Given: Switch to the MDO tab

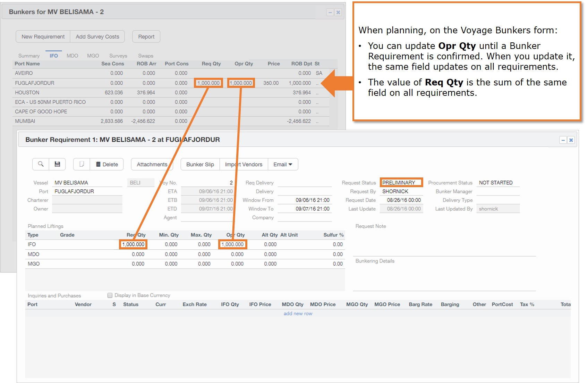Looking at the screenshot, I should click(x=72, y=56).
